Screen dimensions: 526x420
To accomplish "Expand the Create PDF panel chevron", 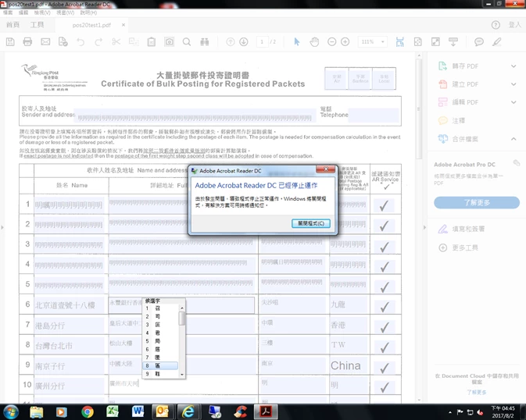I will click(x=513, y=84).
